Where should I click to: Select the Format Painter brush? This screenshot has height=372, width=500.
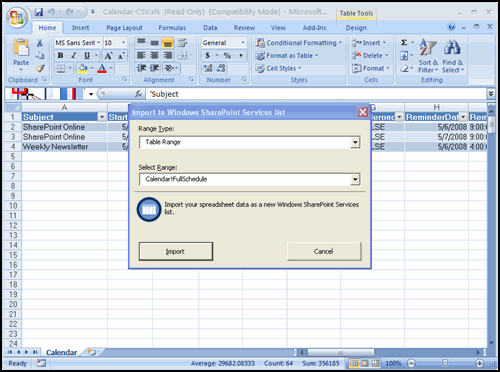pyautogui.click(x=40, y=68)
